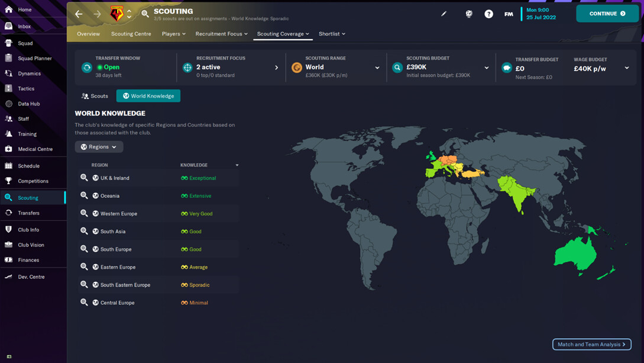Select World Knowledge view toggle
644x363 pixels.
coord(148,96)
